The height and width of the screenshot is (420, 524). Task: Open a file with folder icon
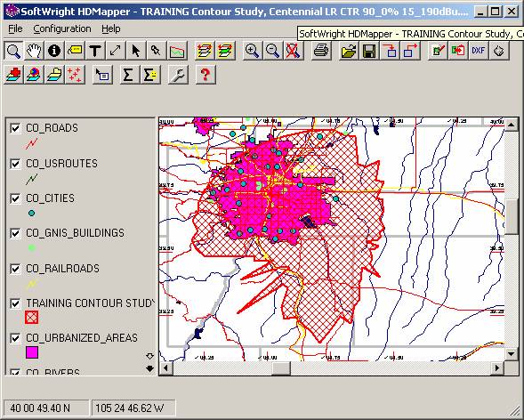349,51
